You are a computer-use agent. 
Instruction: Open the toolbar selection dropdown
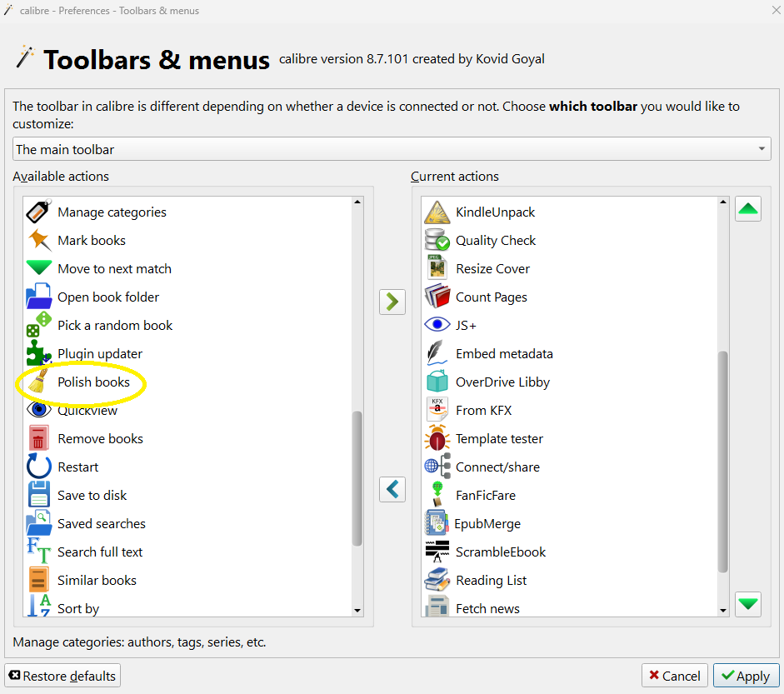pos(392,150)
